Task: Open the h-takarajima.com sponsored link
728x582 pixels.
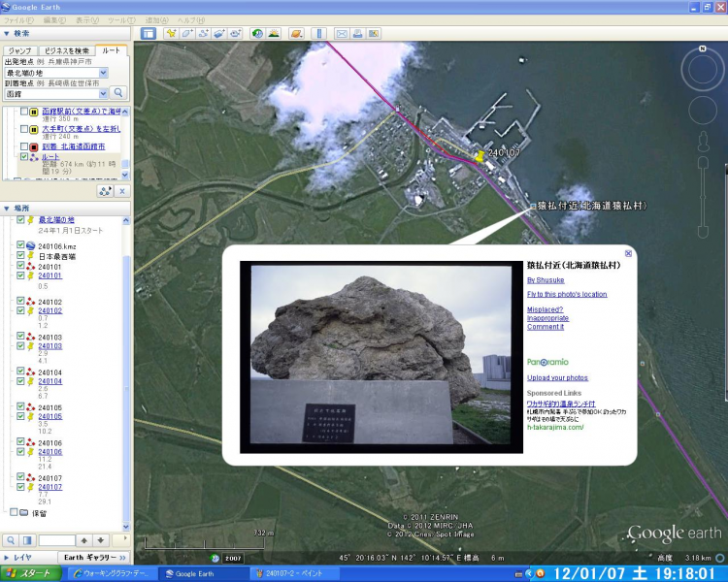Action: (x=555, y=427)
